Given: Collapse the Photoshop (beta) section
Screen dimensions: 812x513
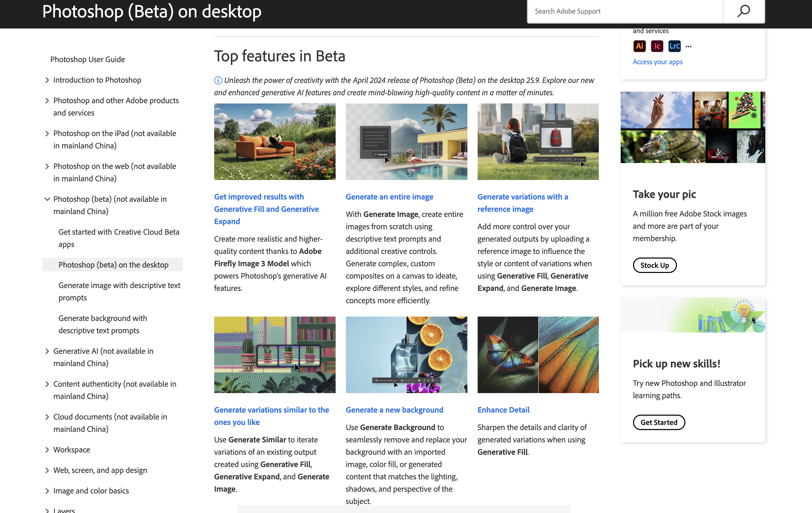Looking at the screenshot, I should [47, 199].
